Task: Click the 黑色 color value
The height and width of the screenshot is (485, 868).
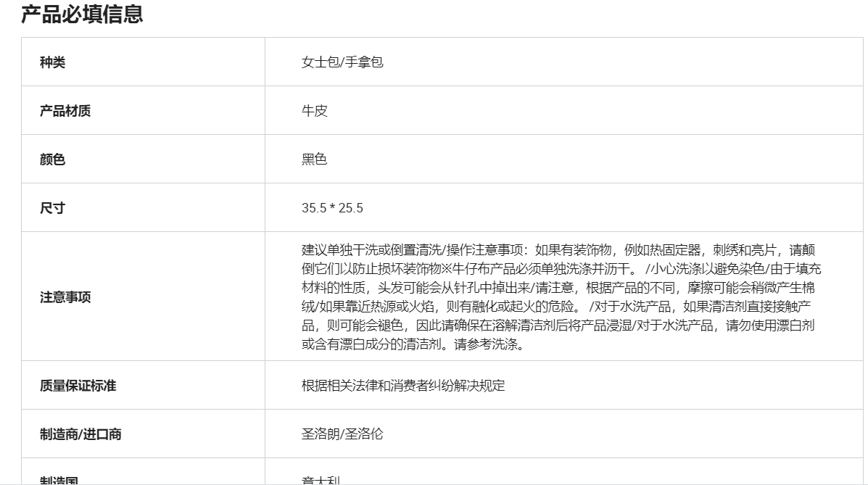Action: pos(315,159)
